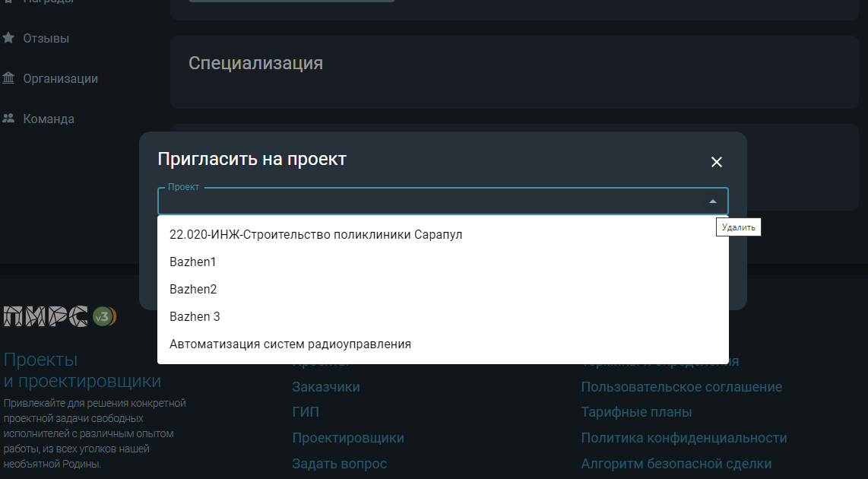Viewport: 868px width, 479px height.
Task: Choose Bazhen1 from the project list
Action: coord(193,262)
